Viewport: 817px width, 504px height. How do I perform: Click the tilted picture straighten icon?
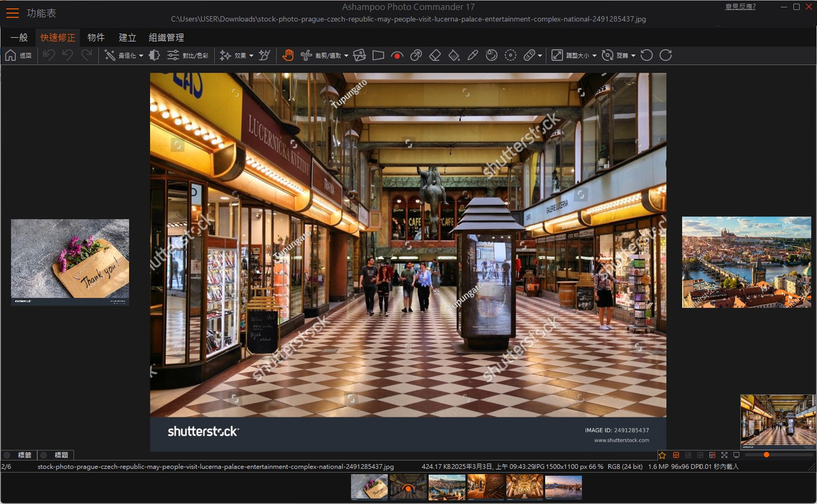359,56
